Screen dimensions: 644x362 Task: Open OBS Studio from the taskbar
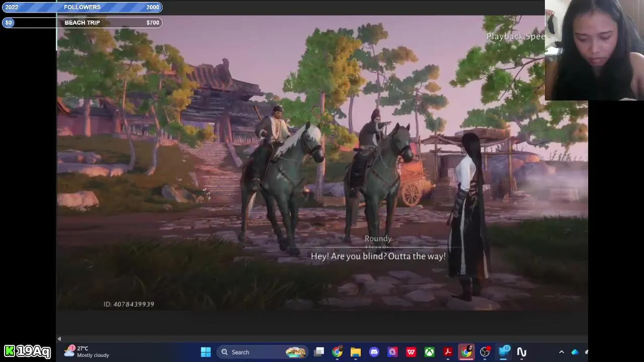[x=485, y=352]
